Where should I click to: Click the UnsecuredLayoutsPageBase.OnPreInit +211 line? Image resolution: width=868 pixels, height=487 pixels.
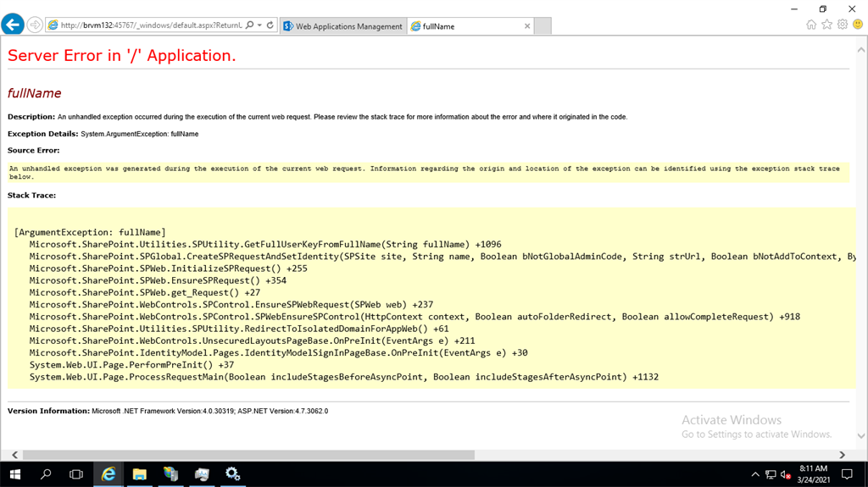(x=252, y=340)
